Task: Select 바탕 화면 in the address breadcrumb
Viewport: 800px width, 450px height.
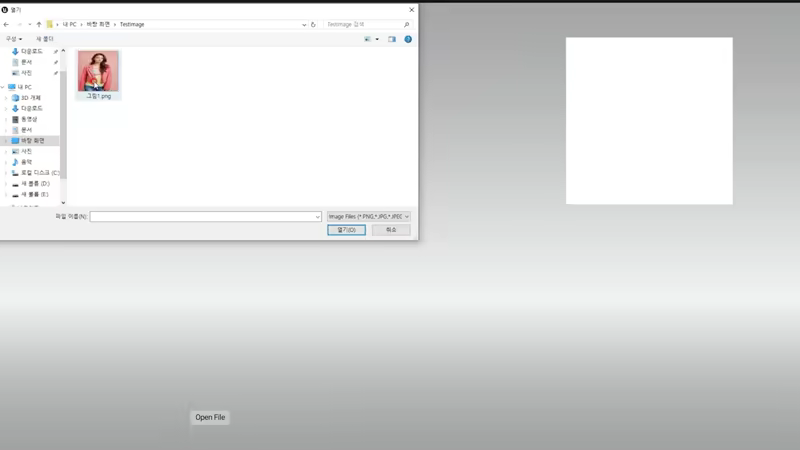Action: pyautogui.click(x=98, y=24)
